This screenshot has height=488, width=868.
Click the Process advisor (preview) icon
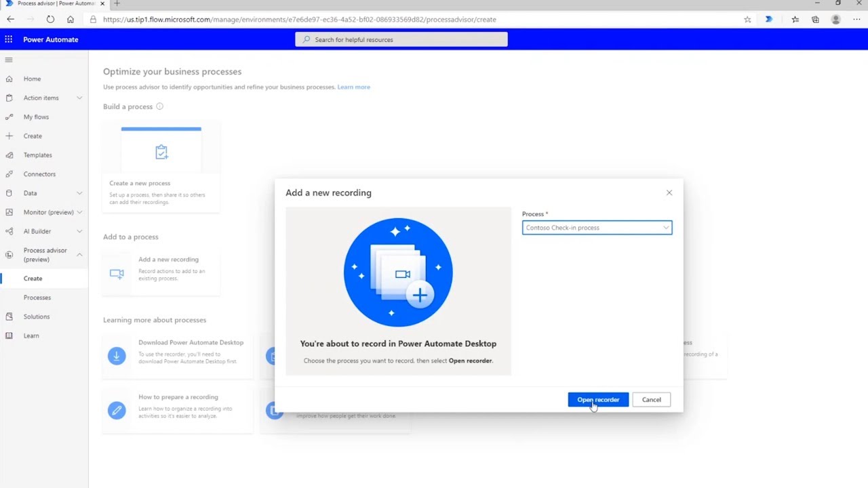(x=9, y=255)
